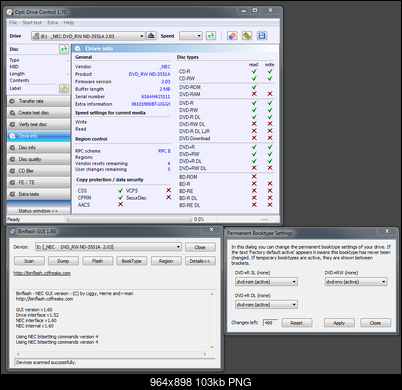Click Apply in Booktype Settings
This screenshot has width=402, height=390.
339,323
